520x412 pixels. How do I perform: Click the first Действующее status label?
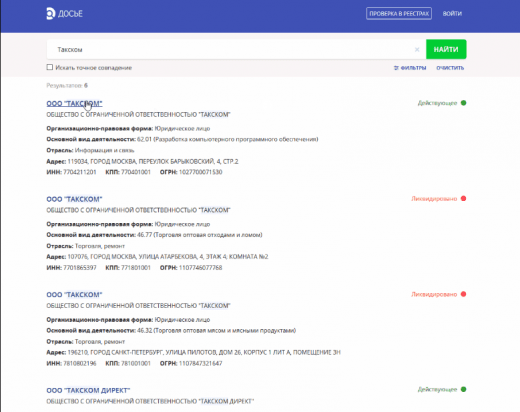437,103
